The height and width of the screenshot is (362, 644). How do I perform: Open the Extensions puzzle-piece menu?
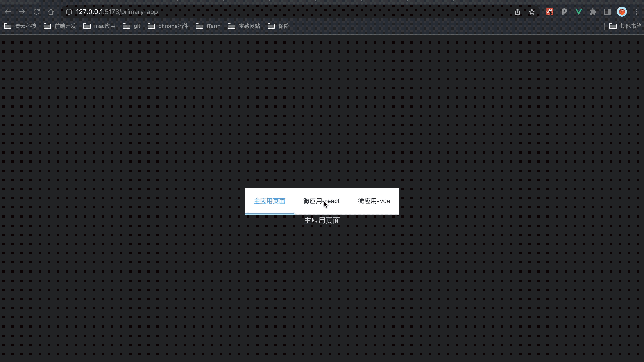coord(593,12)
